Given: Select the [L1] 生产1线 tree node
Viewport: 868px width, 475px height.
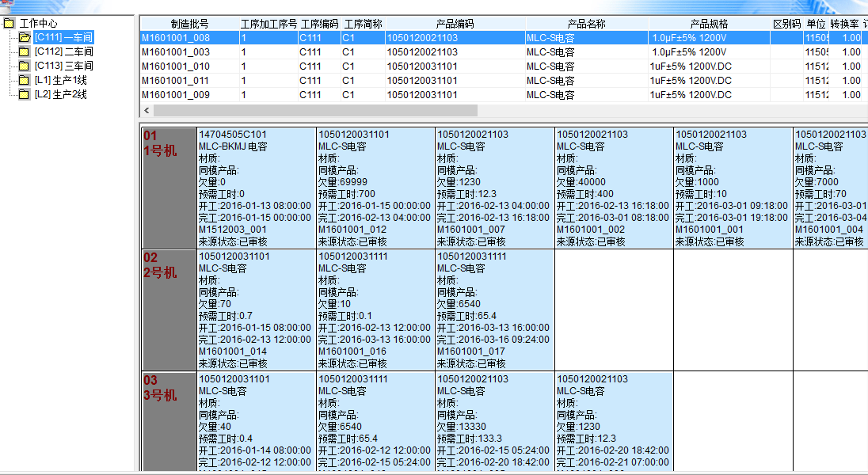Looking at the screenshot, I should pos(60,80).
